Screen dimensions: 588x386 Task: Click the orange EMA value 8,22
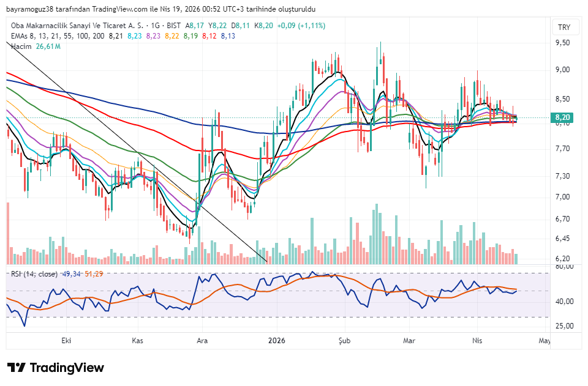[x=172, y=36]
